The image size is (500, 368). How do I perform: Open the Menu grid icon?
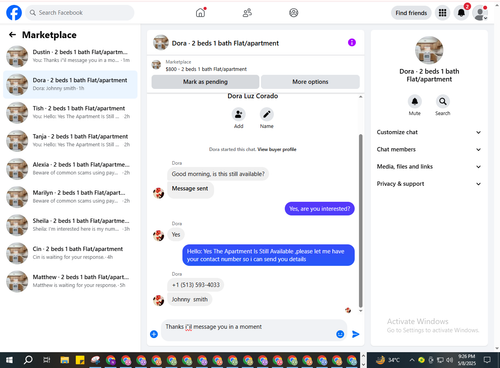click(442, 13)
